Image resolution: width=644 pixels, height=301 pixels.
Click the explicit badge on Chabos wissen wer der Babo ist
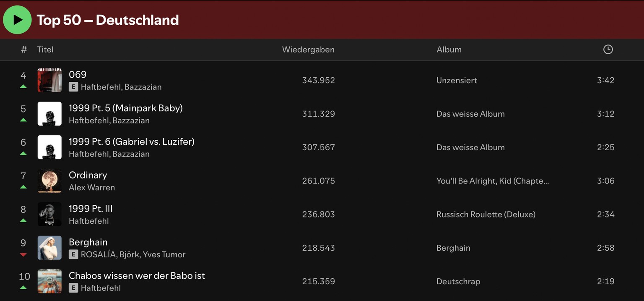click(73, 288)
